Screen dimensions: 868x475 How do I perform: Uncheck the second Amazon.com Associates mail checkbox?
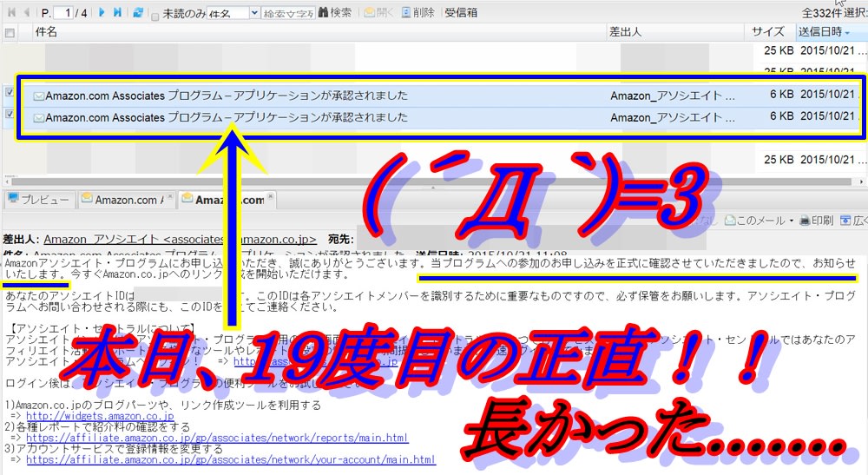(x=10, y=114)
